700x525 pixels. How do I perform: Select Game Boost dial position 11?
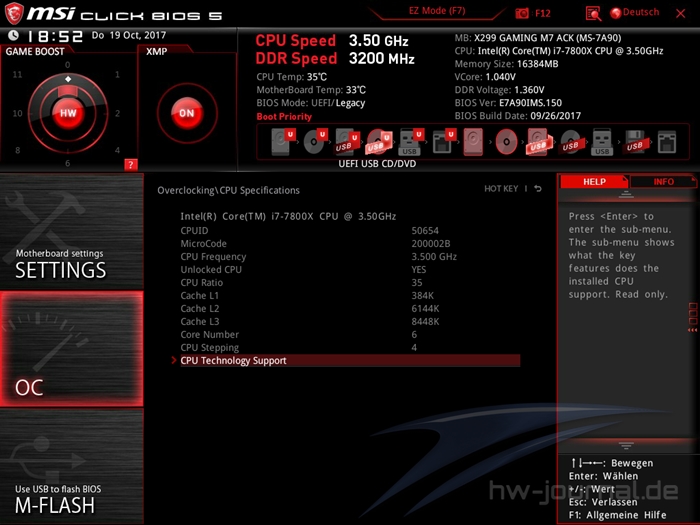(17, 75)
